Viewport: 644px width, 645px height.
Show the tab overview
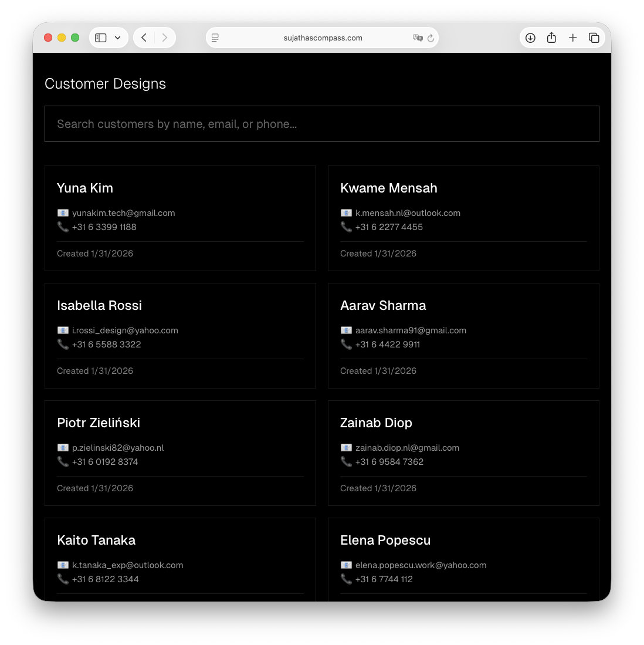(x=594, y=38)
